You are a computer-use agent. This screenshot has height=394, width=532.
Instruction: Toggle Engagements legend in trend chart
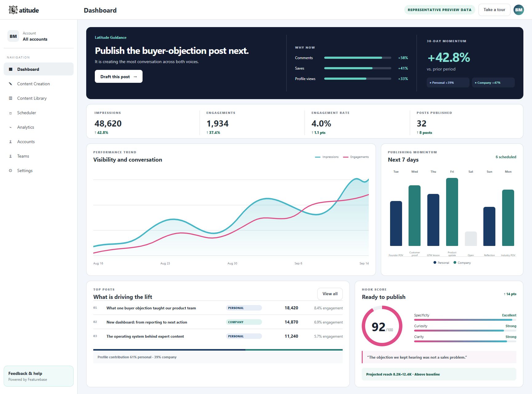click(x=356, y=157)
